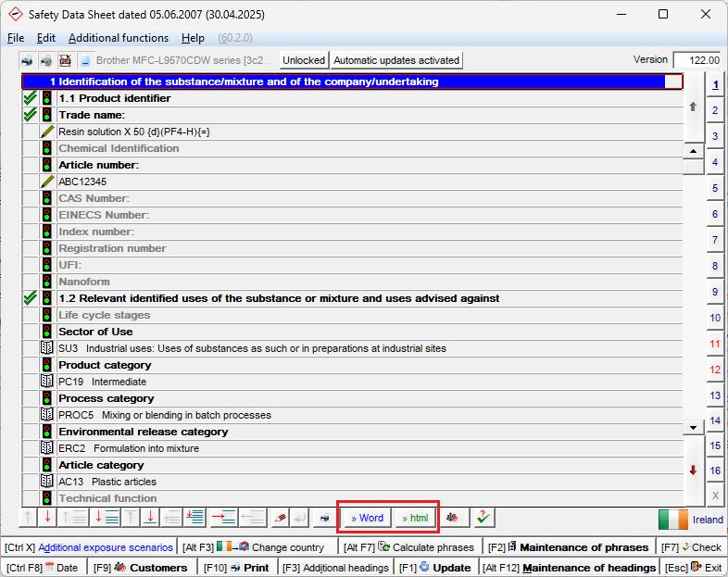Click red down arrow with teal lines icon
The width and height of the screenshot is (728, 577).
[x=107, y=517]
